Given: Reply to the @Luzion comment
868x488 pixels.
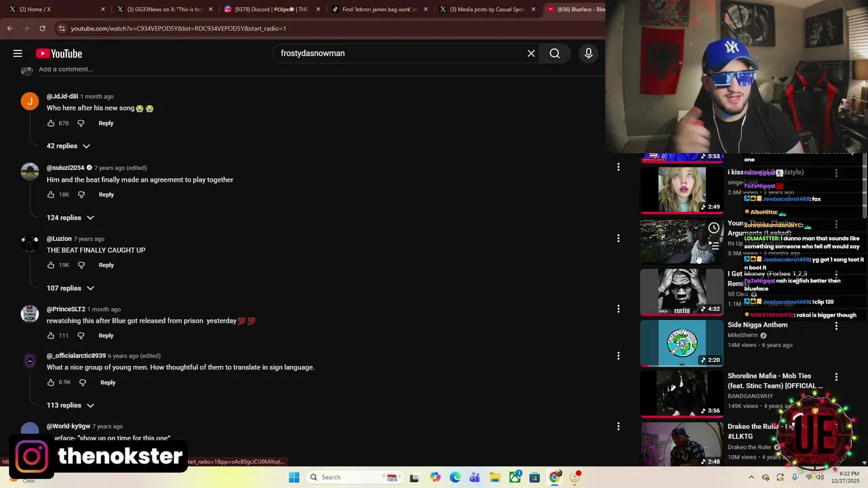Looking at the screenshot, I should (x=106, y=265).
